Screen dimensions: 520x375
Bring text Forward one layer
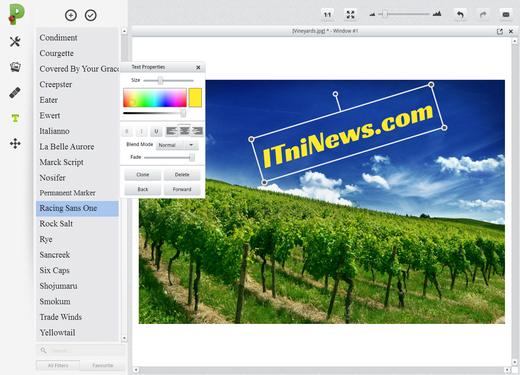pyautogui.click(x=182, y=189)
